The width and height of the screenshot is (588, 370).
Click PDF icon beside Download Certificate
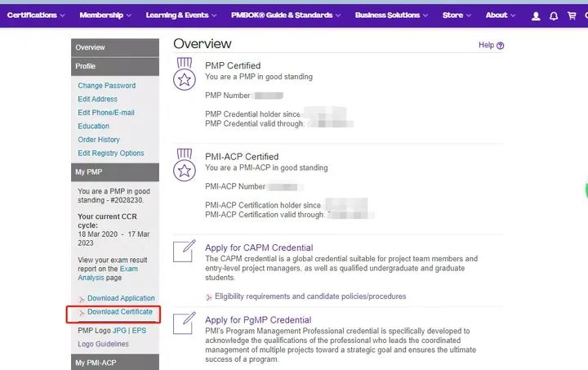click(x=82, y=313)
